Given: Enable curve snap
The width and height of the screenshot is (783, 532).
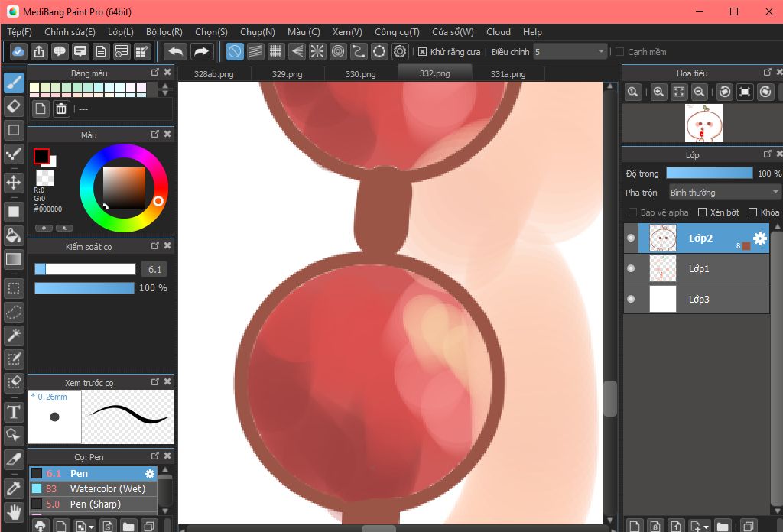Looking at the screenshot, I should pos(359,51).
